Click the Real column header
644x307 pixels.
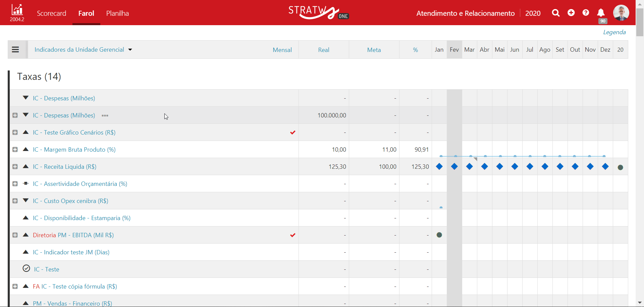click(324, 50)
